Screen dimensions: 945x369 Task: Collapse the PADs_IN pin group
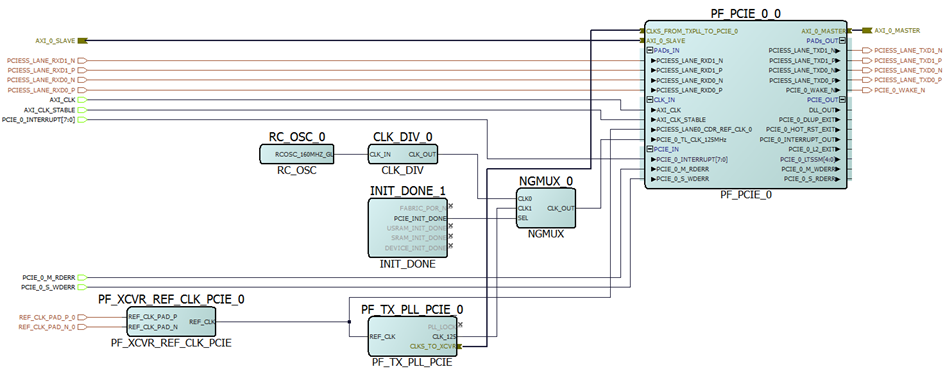(650, 51)
